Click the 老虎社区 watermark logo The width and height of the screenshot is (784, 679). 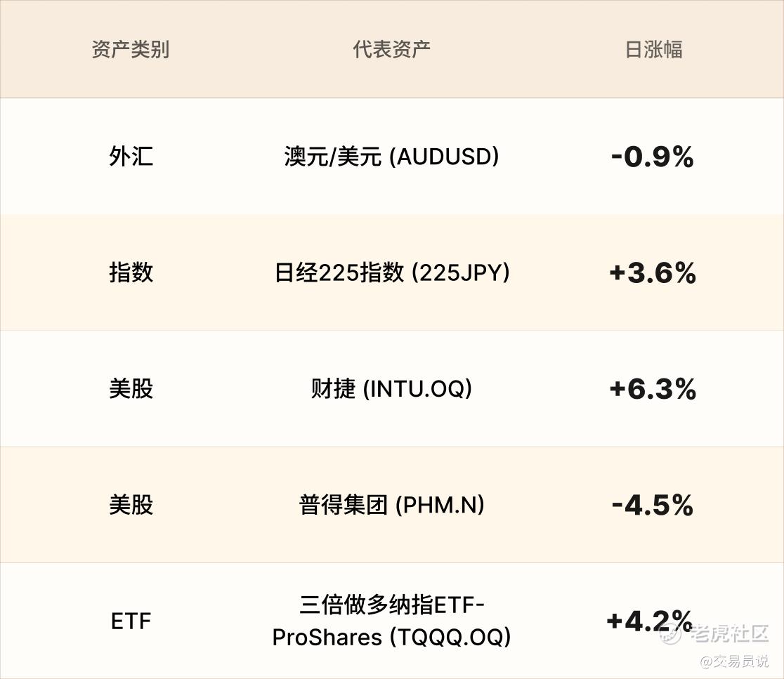[x=714, y=633]
